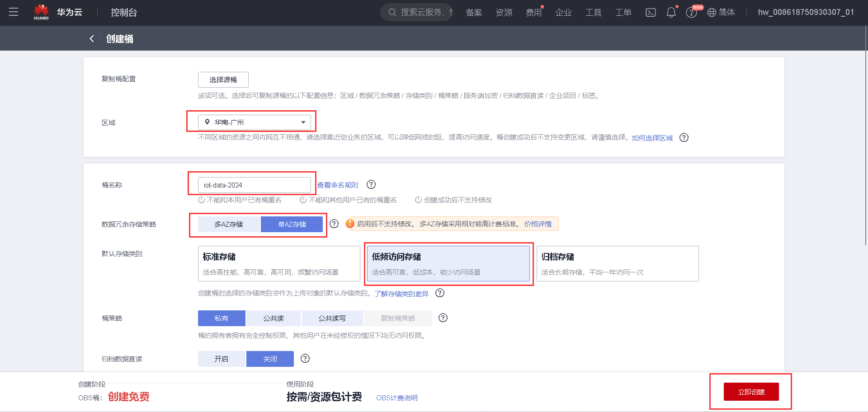
Task: Click the search magnifier icon in top bar
Action: [x=392, y=12]
